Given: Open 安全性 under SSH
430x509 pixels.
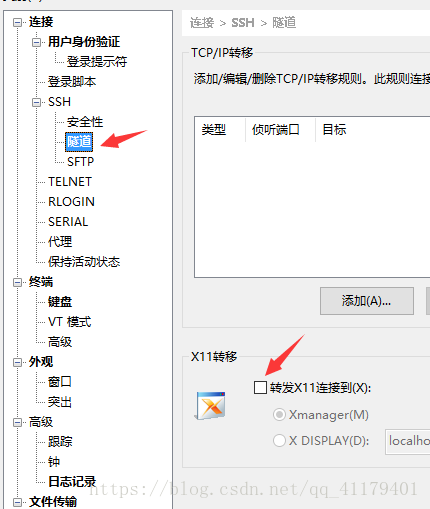Looking at the screenshot, I should coord(85,122).
